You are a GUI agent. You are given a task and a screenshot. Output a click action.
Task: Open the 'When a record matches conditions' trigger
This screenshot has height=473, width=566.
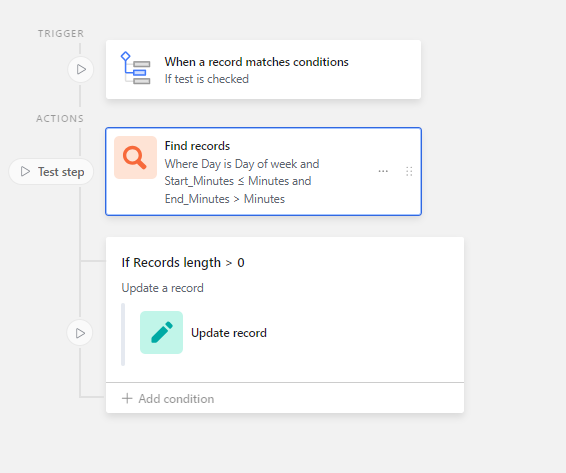[x=264, y=69]
